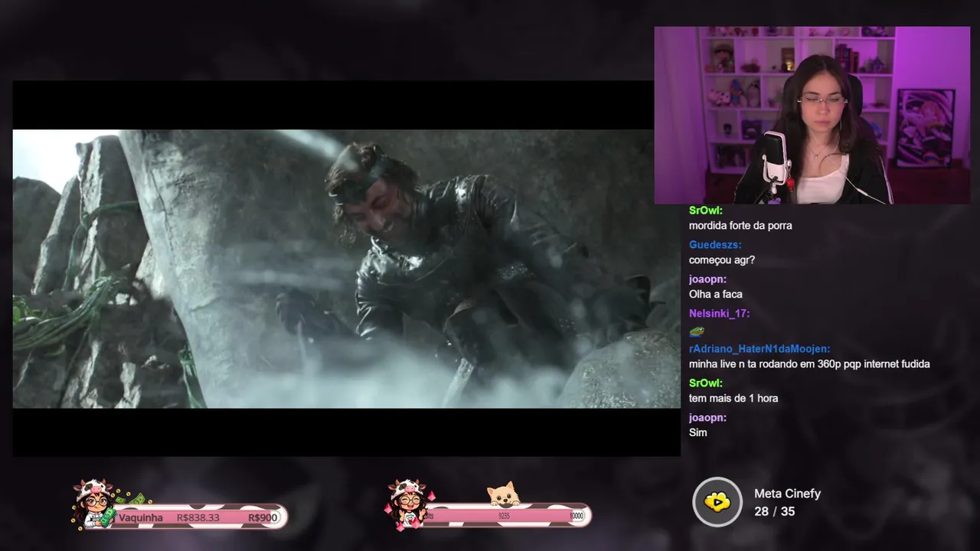Click the message 'tem mais de 1 hora'
Screen dimensions: 980x551
pyautogui.click(x=733, y=399)
